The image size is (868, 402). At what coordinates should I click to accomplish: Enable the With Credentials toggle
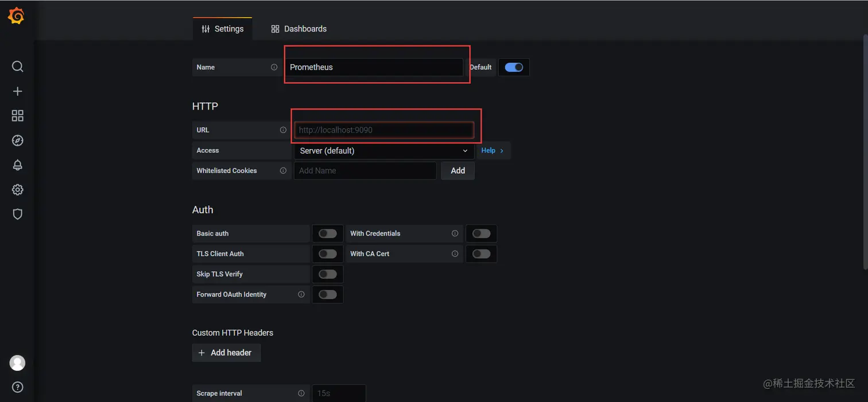coord(482,233)
